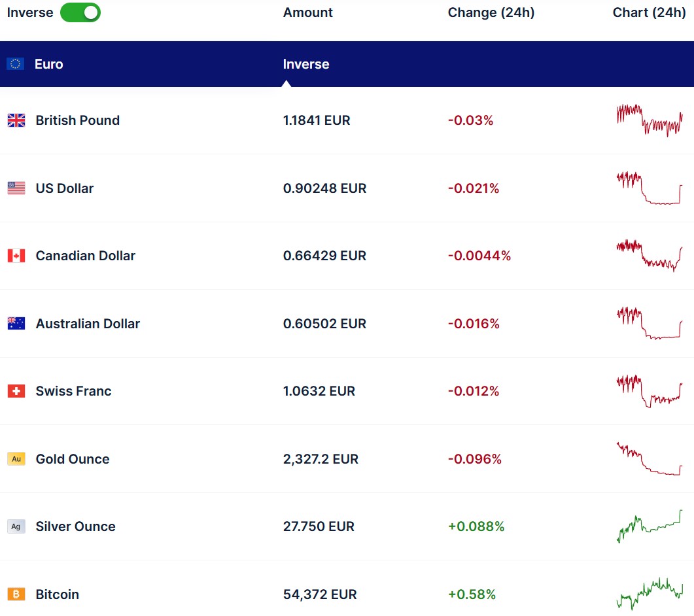Click the Swiss Franc row name
The image size is (694, 616).
click(x=73, y=391)
